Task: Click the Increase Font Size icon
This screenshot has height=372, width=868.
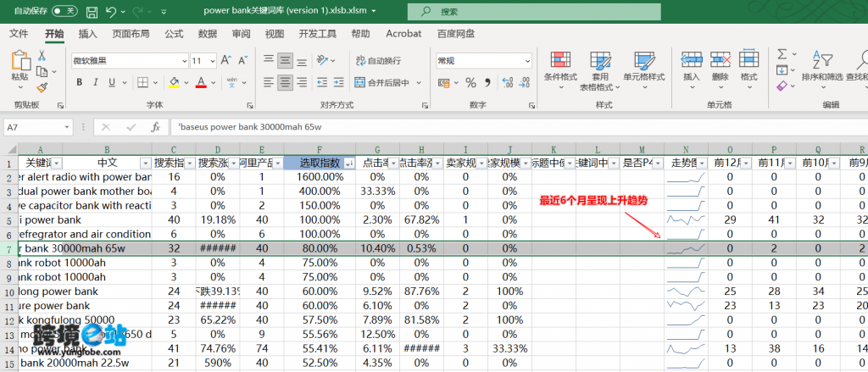Action: pyautogui.click(x=225, y=60)
